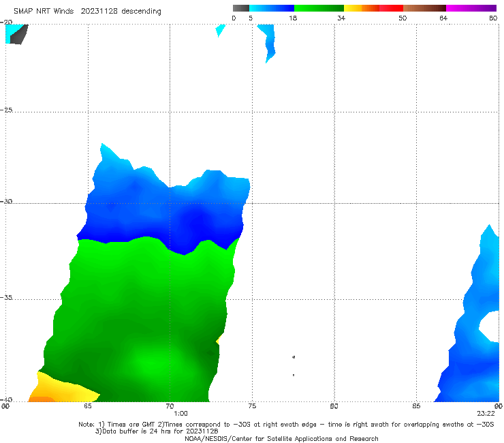Click the small cyan triangle near longitude 73 top
Viewport: 504px width, 443px height.
(x=220, y=30)
